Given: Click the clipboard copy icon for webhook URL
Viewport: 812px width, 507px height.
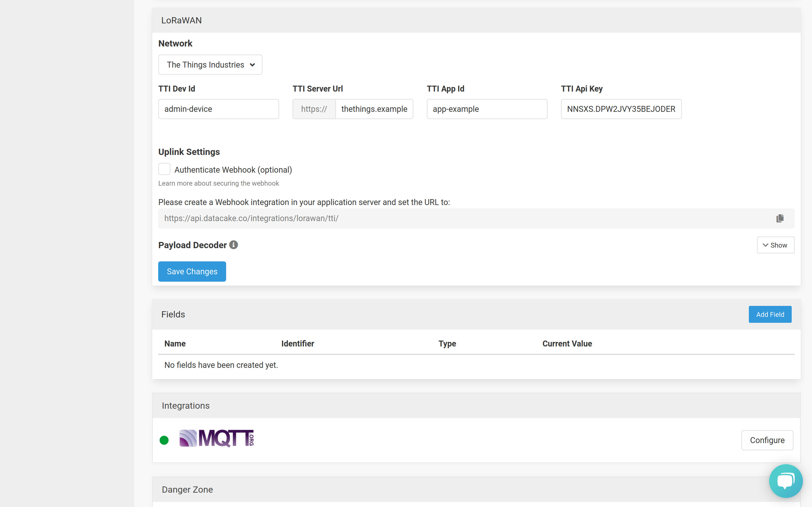Looking at the screenshot, I should point(780,219).
